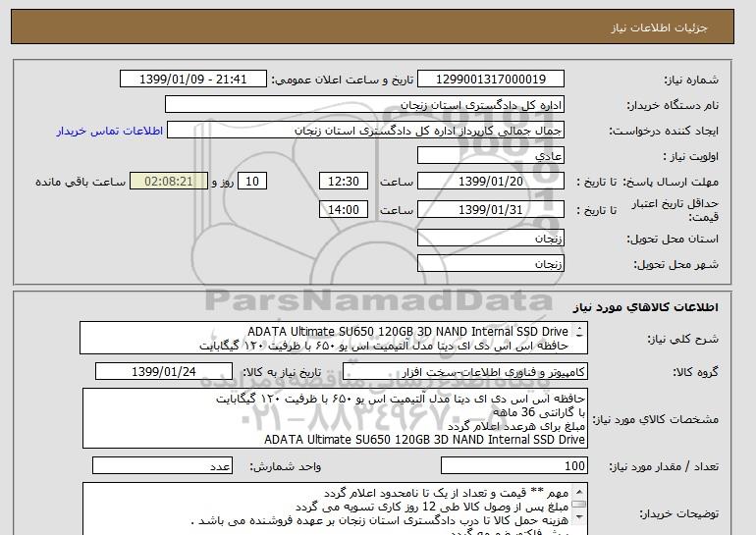Click the up arrow of buyer notes scrollbar

click(x=579, y=492)
